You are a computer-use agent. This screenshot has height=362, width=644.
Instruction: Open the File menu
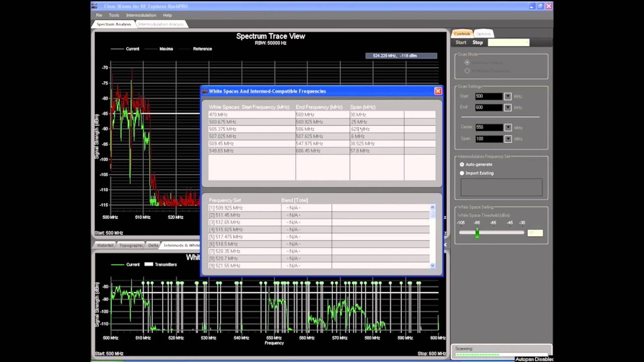click(x=99, y=15)
